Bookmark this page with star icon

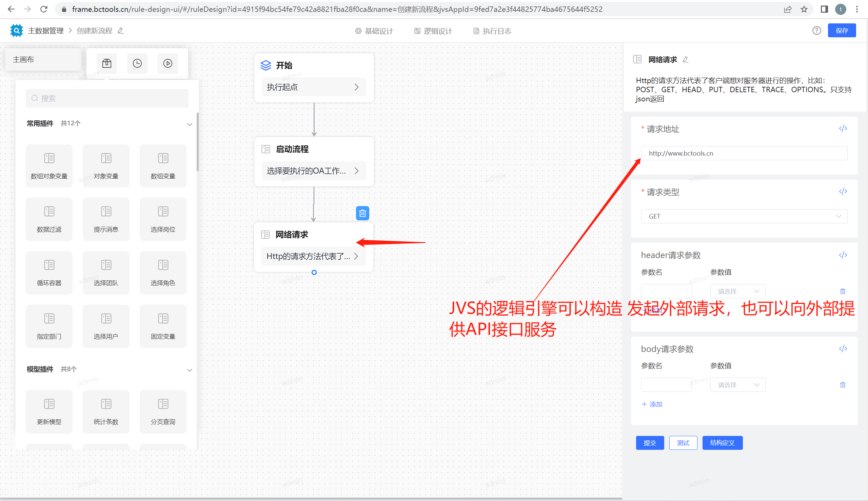click(x=804, y=9)
